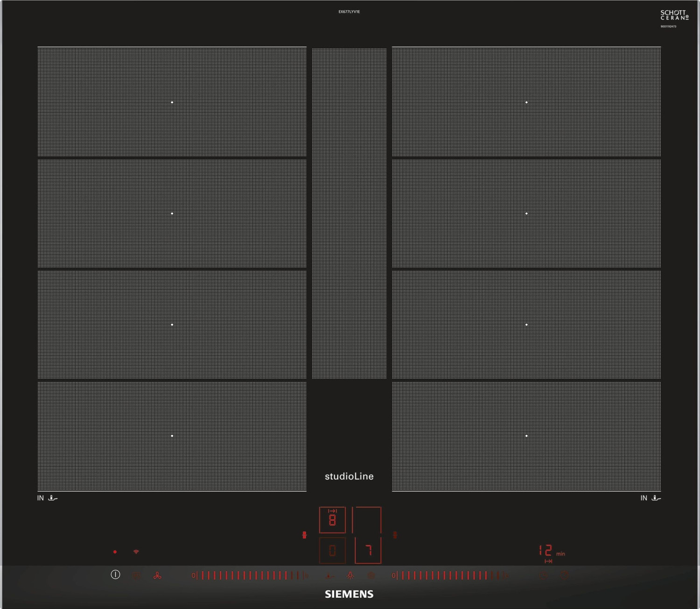Screen dimensions: 700x609
Task: Tap the stopwatch kitchen timer icon
Action: (565, 575)
